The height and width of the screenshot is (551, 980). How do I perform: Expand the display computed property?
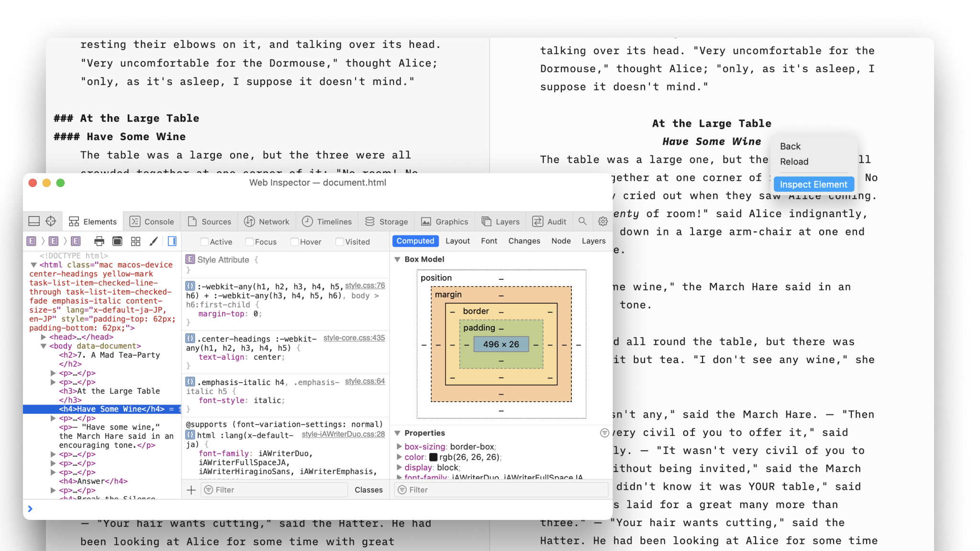click(x=399, y=467)
